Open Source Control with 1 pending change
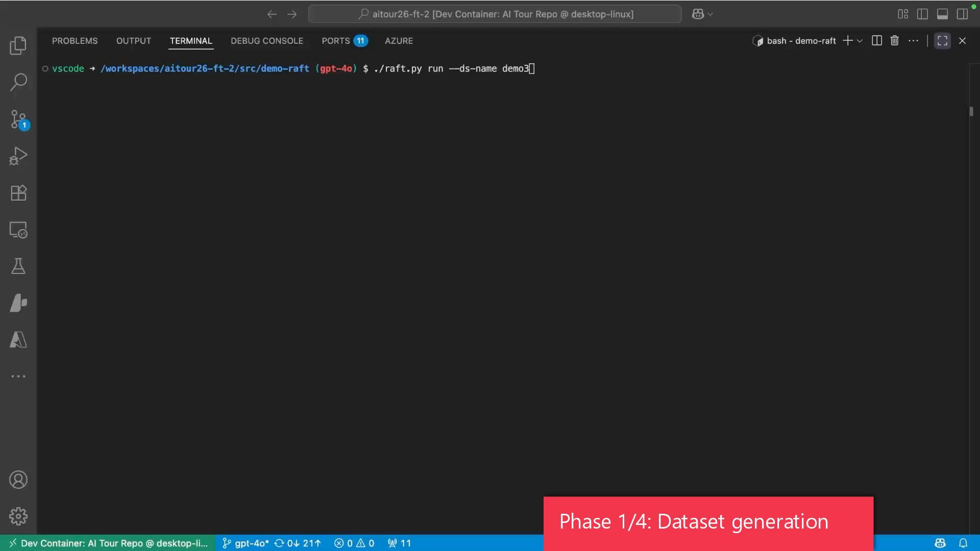 (18, 119)
